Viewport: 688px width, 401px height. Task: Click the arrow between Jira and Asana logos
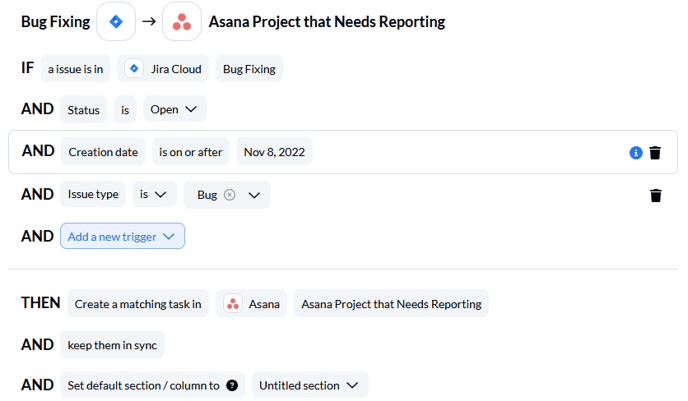pyautogui.click(x=149, y=21)
